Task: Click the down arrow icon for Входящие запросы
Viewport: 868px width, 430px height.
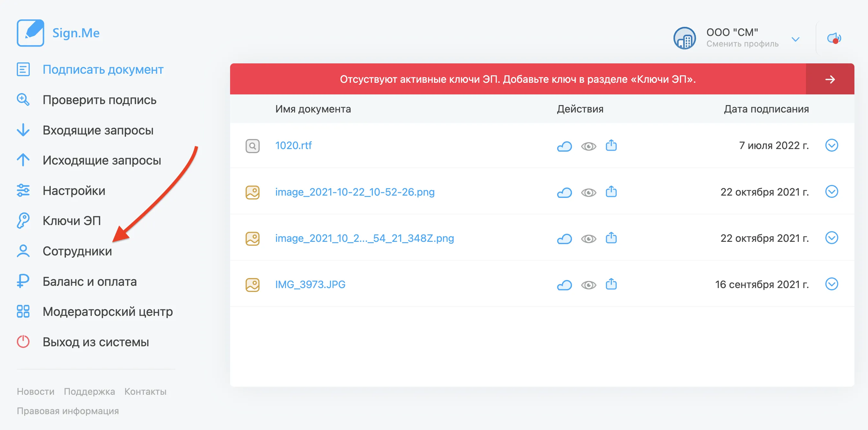Action: [x=23, y=130]
